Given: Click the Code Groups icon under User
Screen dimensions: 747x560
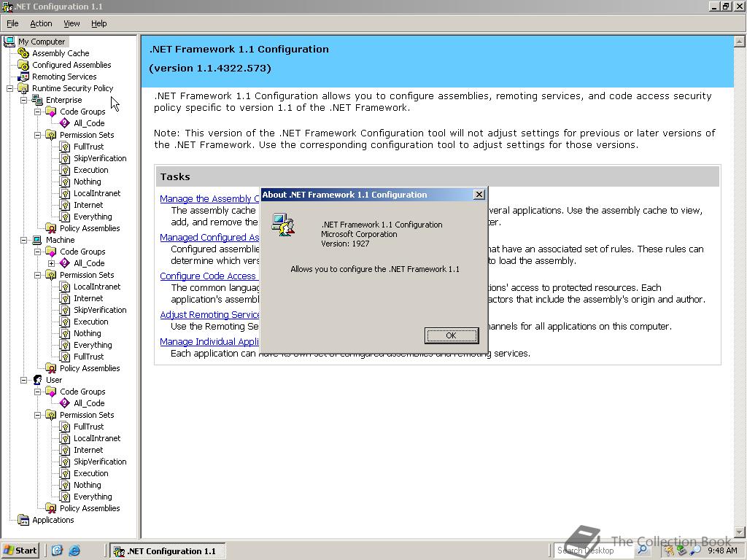Looking at the screenshot, I should (x=51, y=392).
